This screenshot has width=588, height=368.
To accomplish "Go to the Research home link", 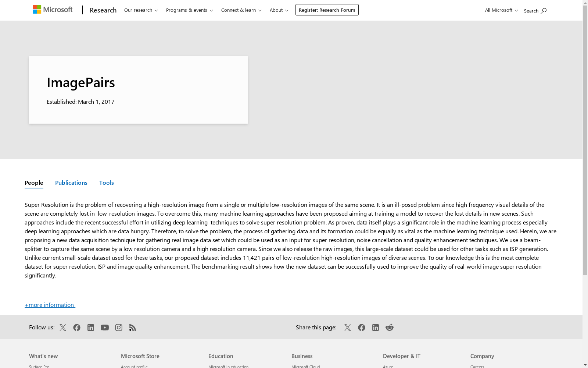I will pyautogui.click(x=103, y=10).
